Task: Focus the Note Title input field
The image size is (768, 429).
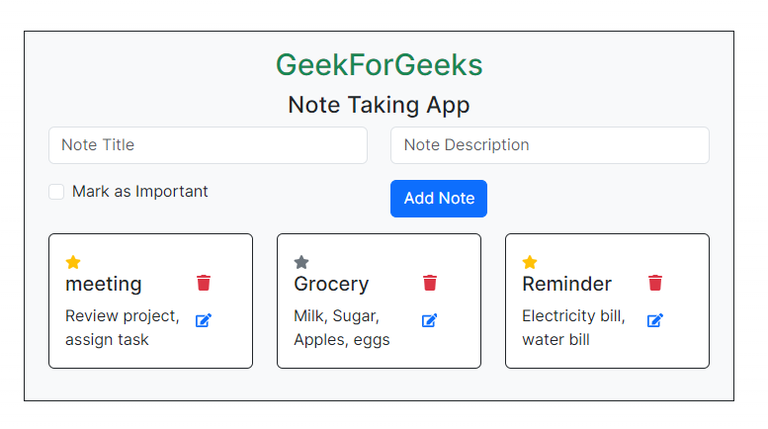Action: coord(208,145)
